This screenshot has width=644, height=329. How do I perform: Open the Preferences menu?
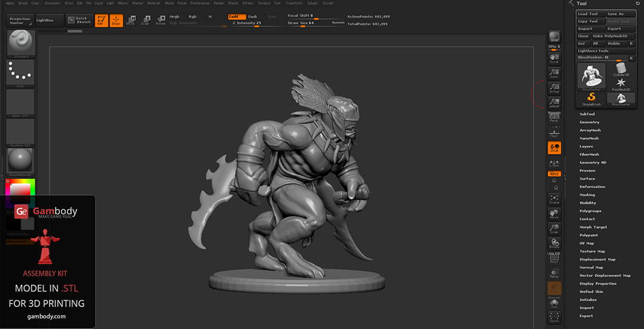(200, 3)
